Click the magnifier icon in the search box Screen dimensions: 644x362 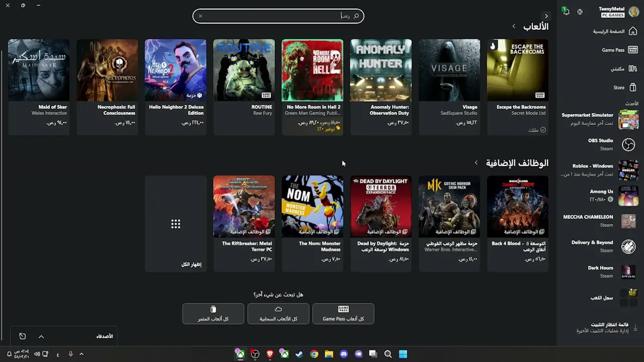click(356, 16)
